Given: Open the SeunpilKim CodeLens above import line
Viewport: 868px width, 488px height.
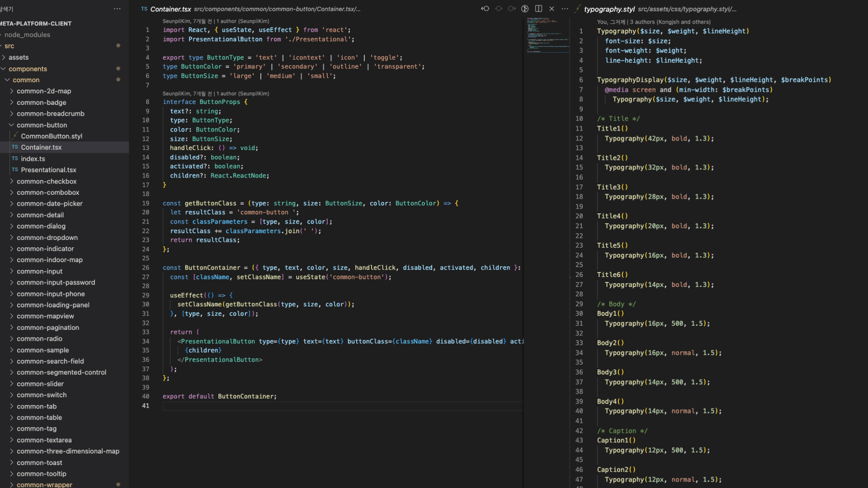Looking at the screenshot, I should (x=216, y=21).
